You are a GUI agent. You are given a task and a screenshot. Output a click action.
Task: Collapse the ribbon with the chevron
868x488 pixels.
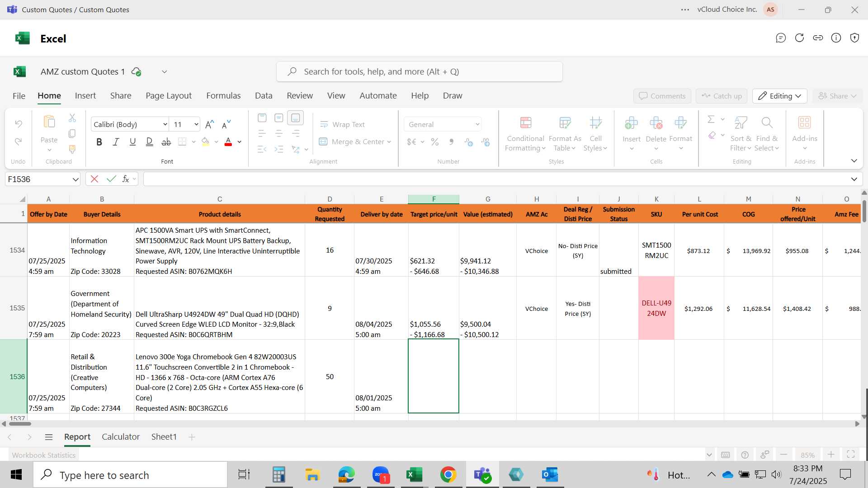click(854, 161)
